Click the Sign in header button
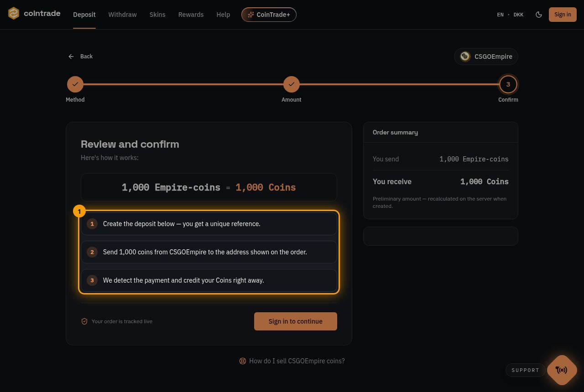The image size is (584, 392). tap(563, 15)
